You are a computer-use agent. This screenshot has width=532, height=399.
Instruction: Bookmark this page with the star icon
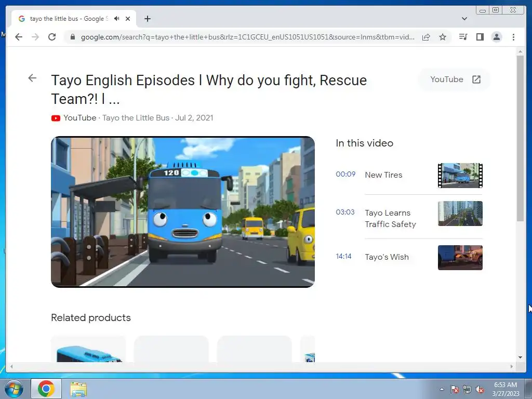point(443,37)
